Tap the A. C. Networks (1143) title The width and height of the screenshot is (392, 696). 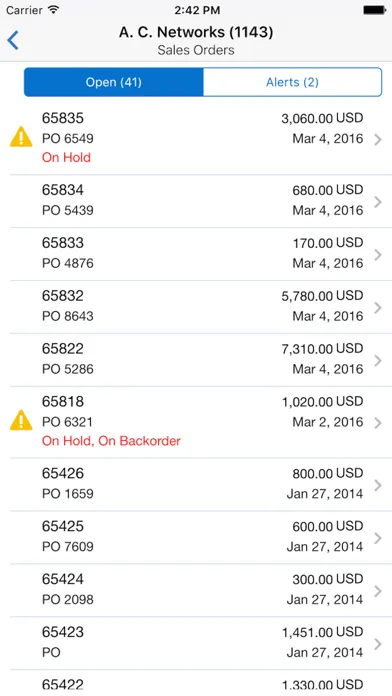coord(196,32)
